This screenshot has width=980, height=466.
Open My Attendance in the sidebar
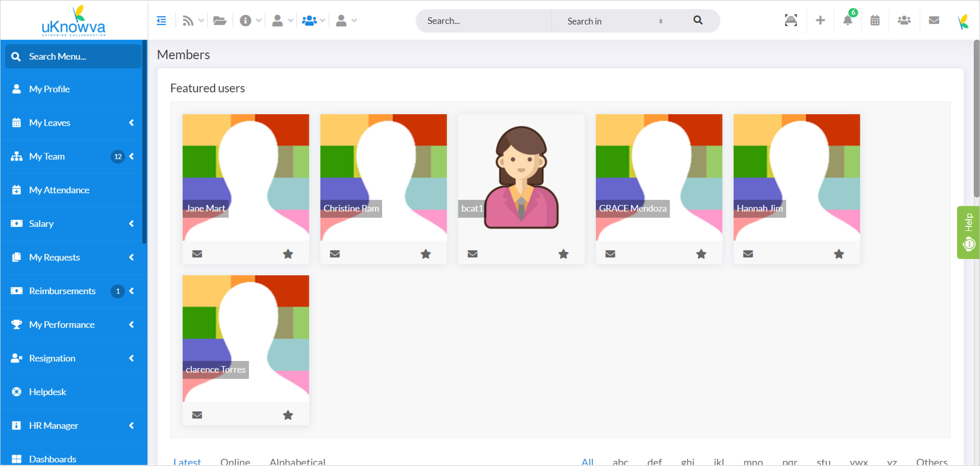(59, 190)
